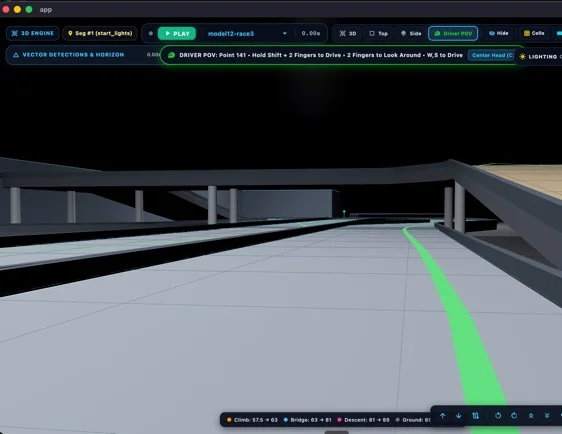Image resolution: width=562 pixels, height=434 pixels.
Task: Click the dropdown arrow next to model12-race3
Action: (x=285, y=34)
